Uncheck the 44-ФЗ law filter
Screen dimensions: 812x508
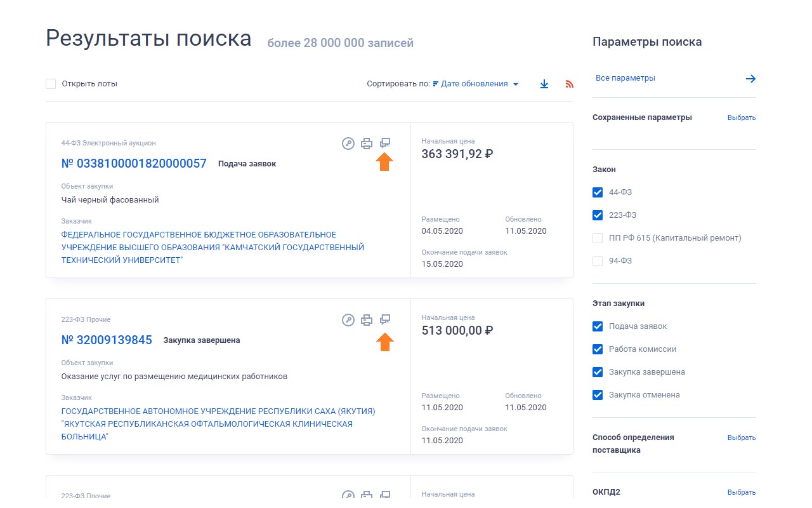point(597,192)
